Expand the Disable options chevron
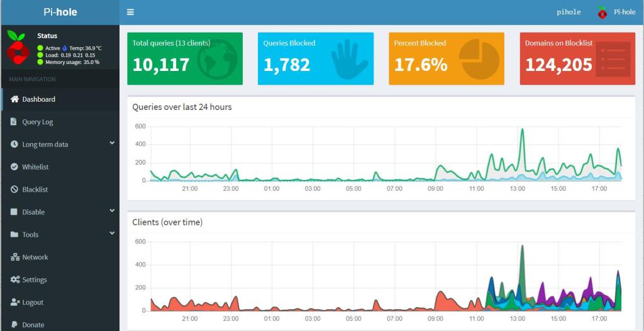The width and height of the screenshot is (644, 331). coord(112,211)
